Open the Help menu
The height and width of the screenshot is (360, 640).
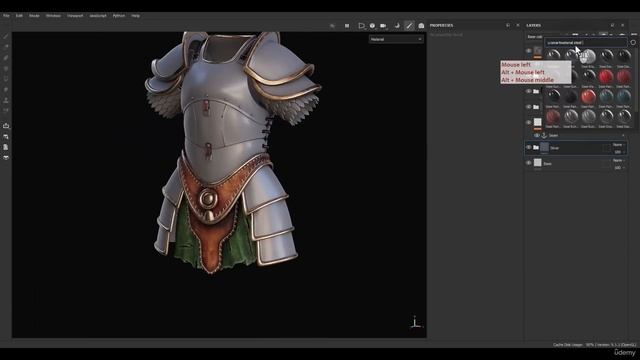pyautogui.click(x=136, y=16)
